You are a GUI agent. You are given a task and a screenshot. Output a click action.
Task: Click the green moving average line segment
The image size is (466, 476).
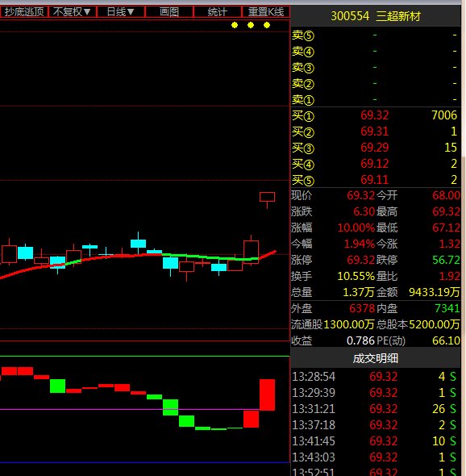point(210,257)
